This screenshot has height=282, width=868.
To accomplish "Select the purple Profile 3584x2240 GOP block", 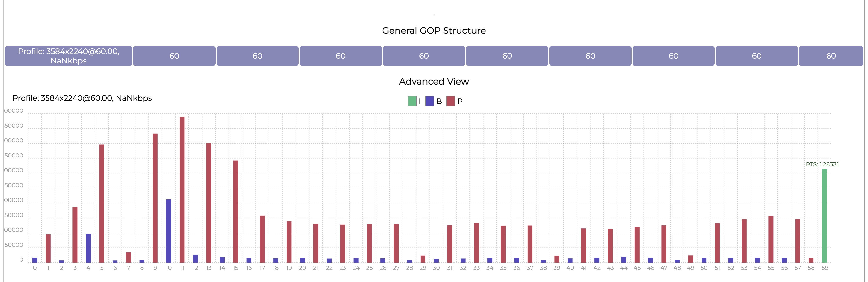I will pos(68,56).
